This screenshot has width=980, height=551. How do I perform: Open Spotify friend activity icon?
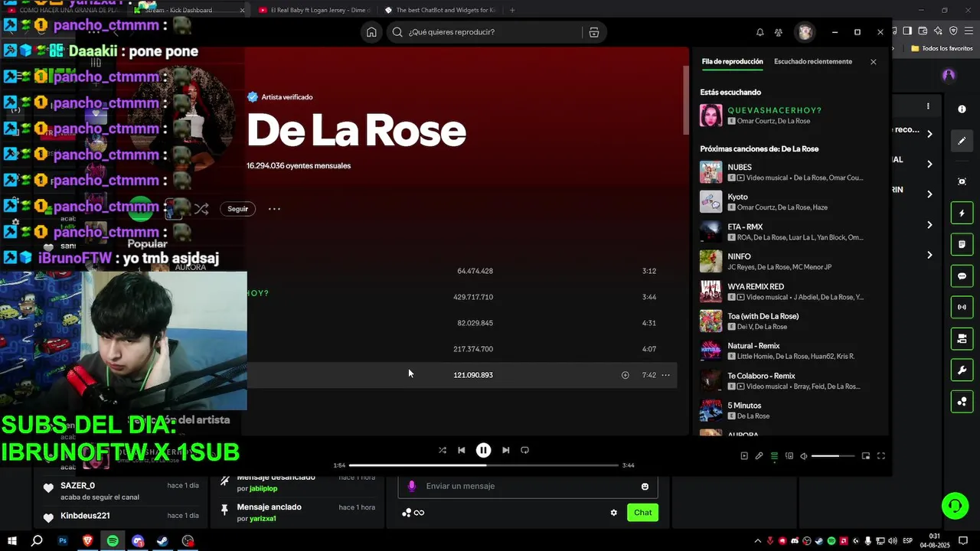click(x=779, y=32)
